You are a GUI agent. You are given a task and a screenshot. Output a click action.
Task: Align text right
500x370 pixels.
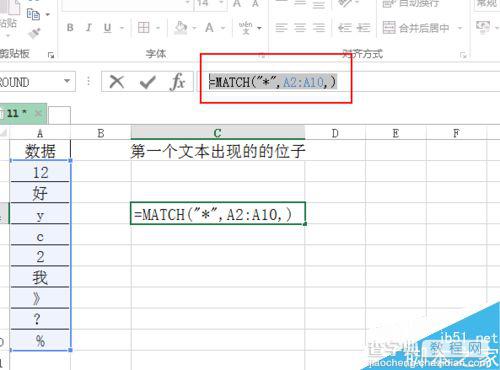pyautogui.click(x=319, y=28)
